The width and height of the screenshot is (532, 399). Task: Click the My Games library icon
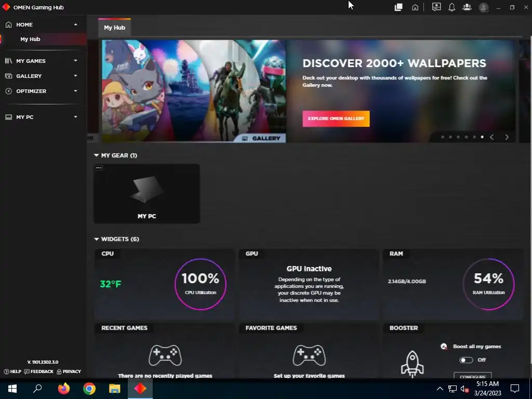coord(8,61)
